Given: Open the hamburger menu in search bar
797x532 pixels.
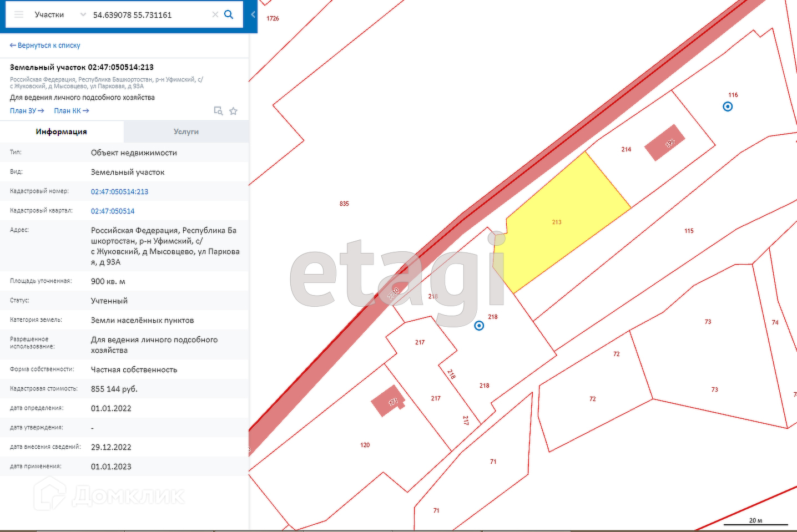Looking at the screenshot, I should pos(18,14).
